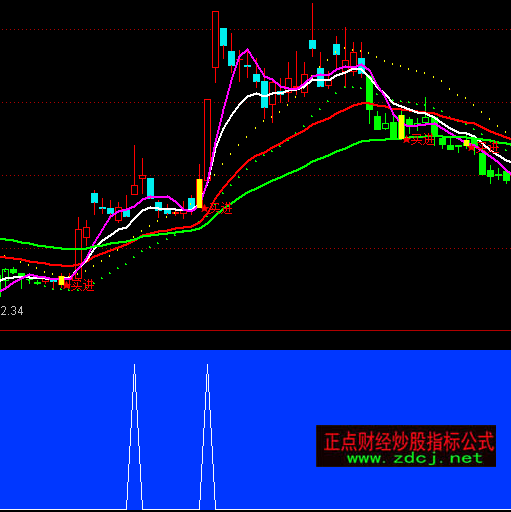
Task: Click the cyan candle right after the tallest red candle
Action: [223, 37]
